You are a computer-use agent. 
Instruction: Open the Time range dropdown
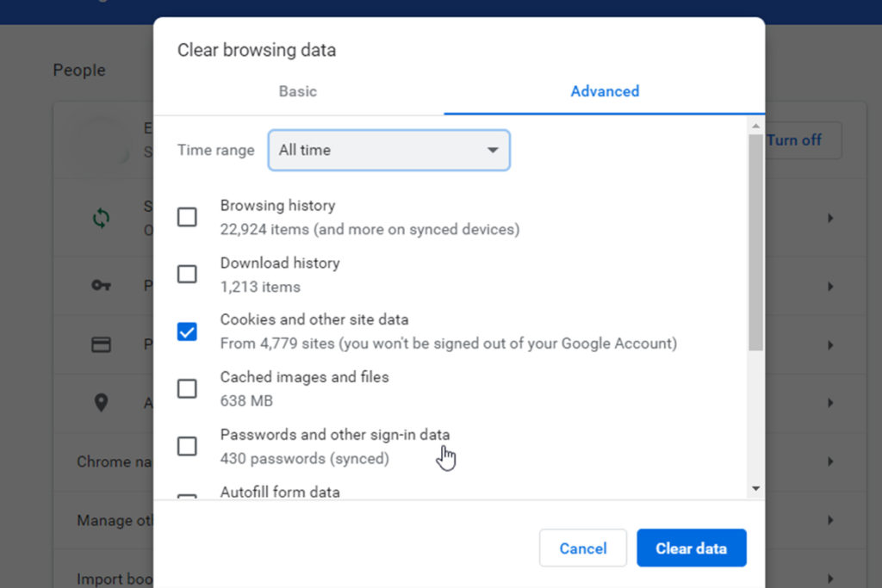click(389, 150)
